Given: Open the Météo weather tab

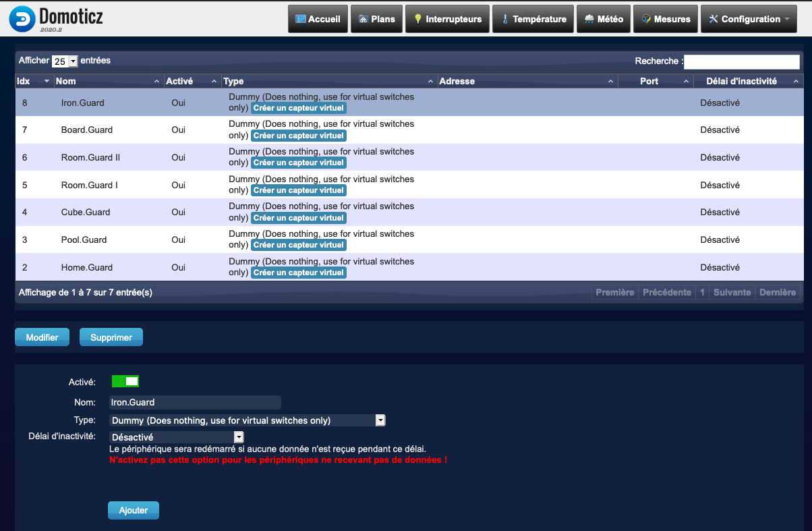Looking at the screenshot, I should pos(604,19).
